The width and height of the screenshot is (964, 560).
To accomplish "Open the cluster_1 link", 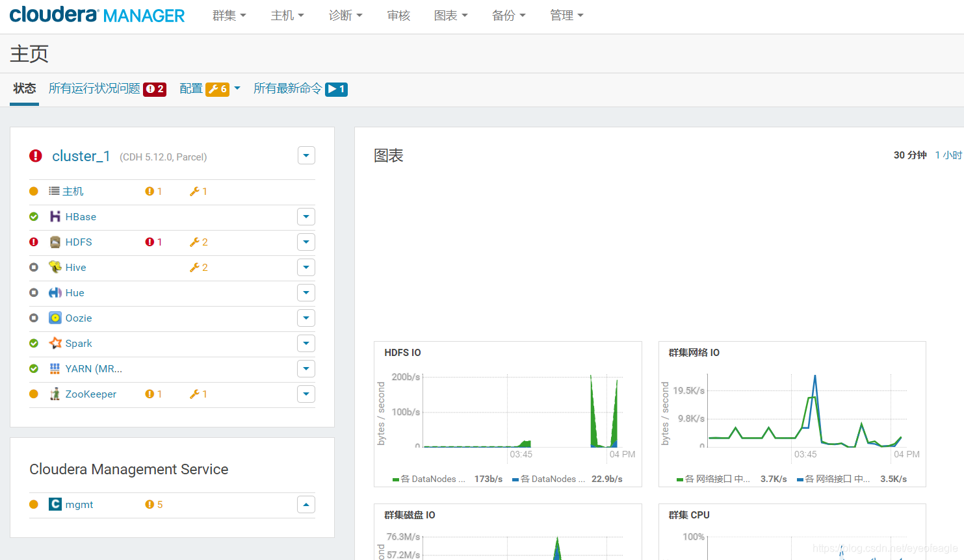I will [x=81, y=156].
